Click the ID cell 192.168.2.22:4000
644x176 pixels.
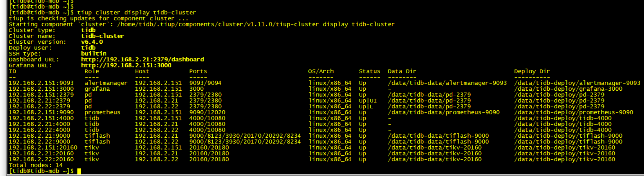[x=39, y=130]
